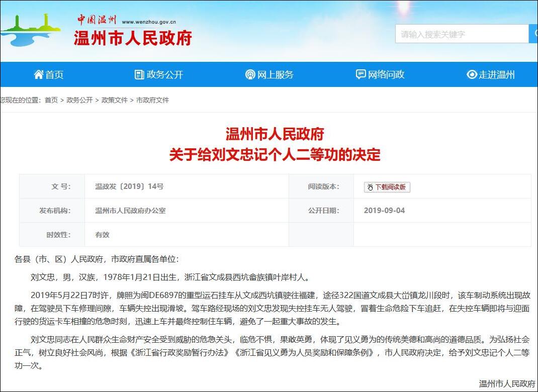Viewport: 538px width, 392px height.
Task: Open the 首页 navigation menu item
Action: (x=49, y=74)
